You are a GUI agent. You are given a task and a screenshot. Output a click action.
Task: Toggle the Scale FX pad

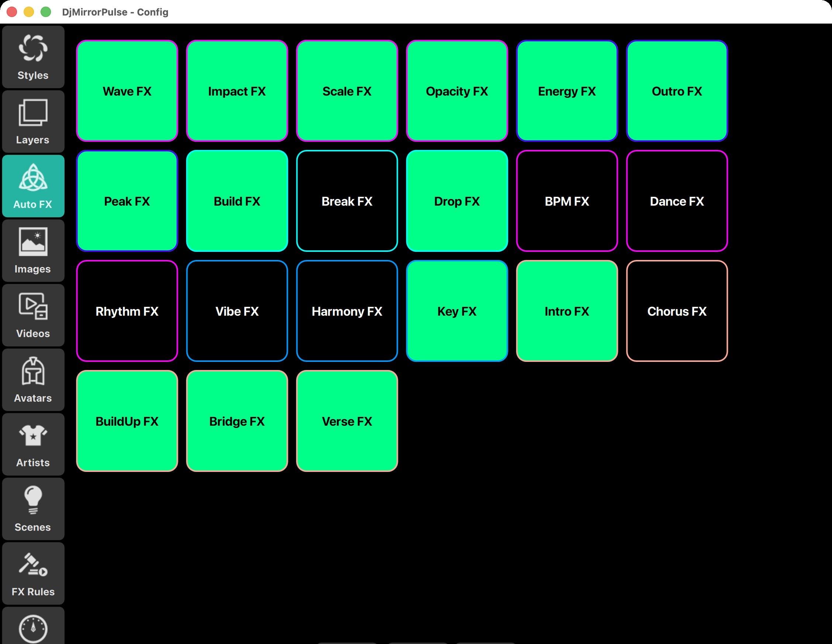coord(347,91)
